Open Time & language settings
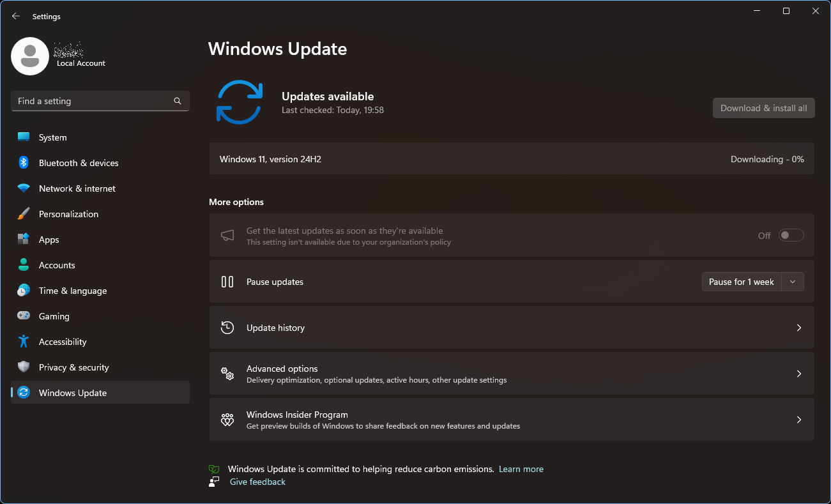831x504 pixels. (100, 291)
